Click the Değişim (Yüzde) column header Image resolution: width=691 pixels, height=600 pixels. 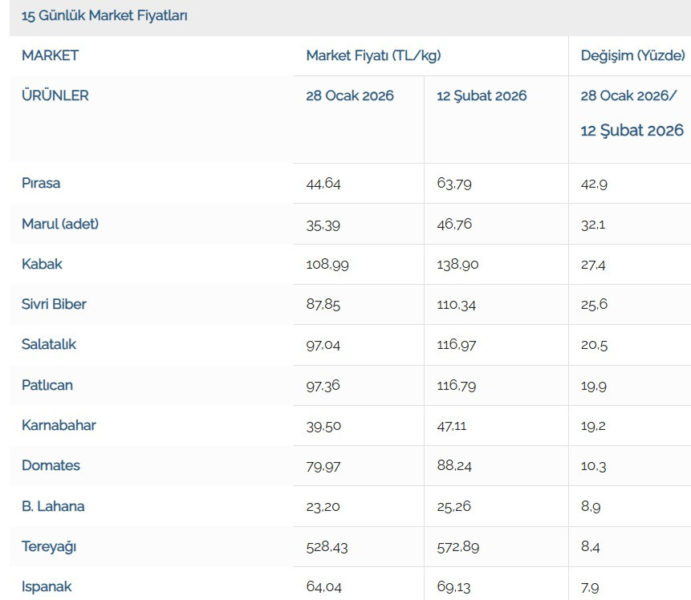click(632, 56)
